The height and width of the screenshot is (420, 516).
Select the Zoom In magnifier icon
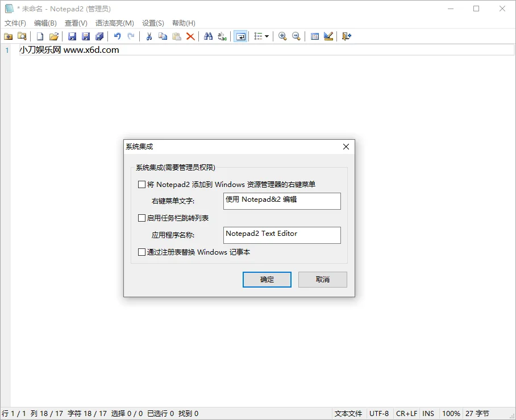[x=282, y=36]
